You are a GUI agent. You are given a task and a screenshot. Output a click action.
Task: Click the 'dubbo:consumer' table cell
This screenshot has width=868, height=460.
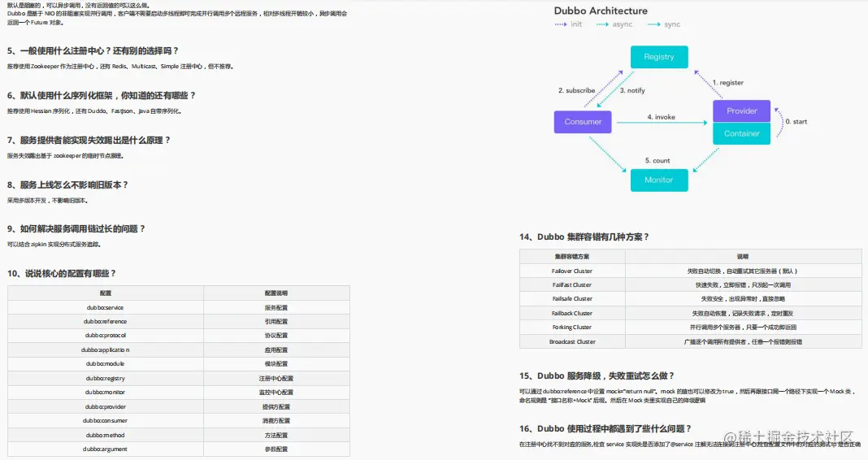pos(105,420)
